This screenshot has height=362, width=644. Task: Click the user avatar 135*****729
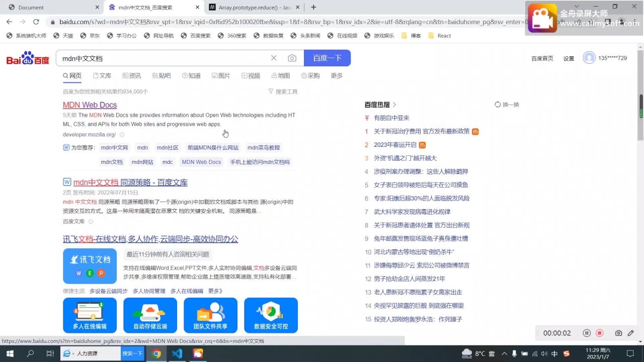click(589, 58)
